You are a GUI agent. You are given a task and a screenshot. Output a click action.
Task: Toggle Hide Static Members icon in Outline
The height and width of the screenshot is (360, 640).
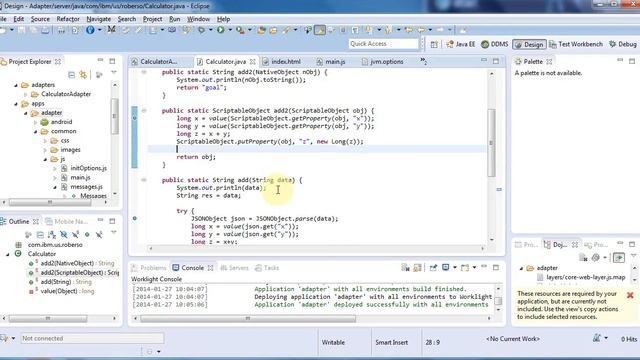pyautogui.click(x=76, y=235)
